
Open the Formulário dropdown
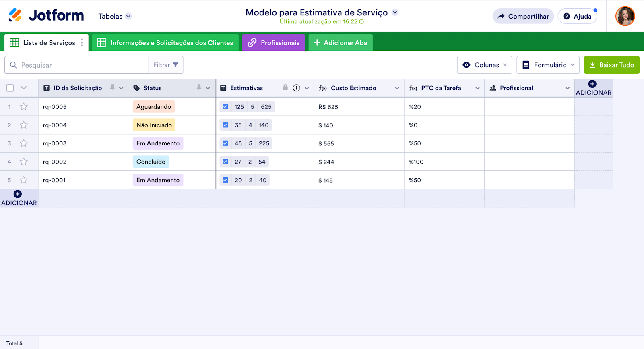pyautogui.click(x=548, y=65)
